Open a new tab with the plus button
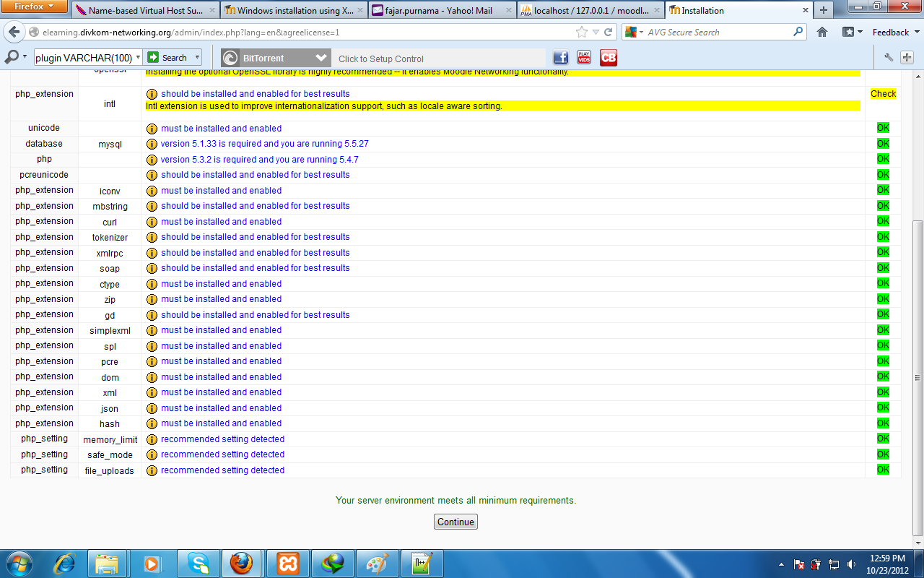The height and width of the screenshot is (578, 924). 824,10
